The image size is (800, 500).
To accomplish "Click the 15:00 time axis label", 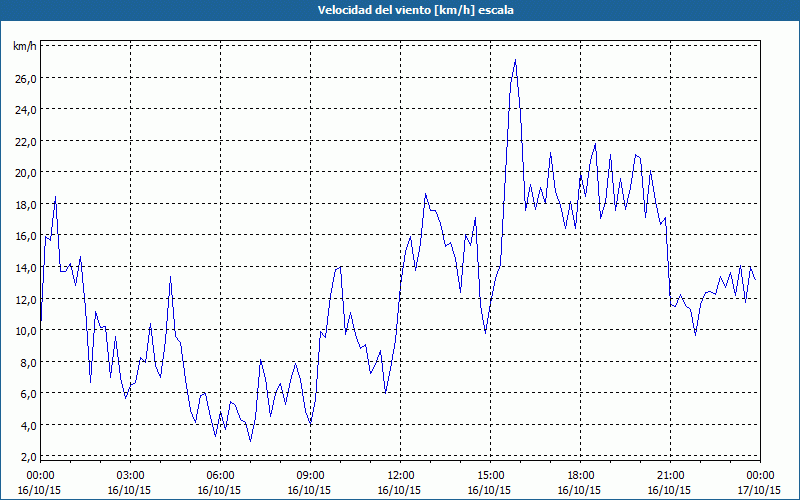I will click(490, 476).
